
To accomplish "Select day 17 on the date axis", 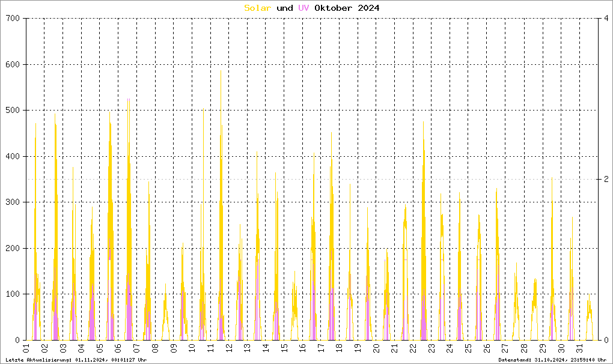I will coord(321,348).
